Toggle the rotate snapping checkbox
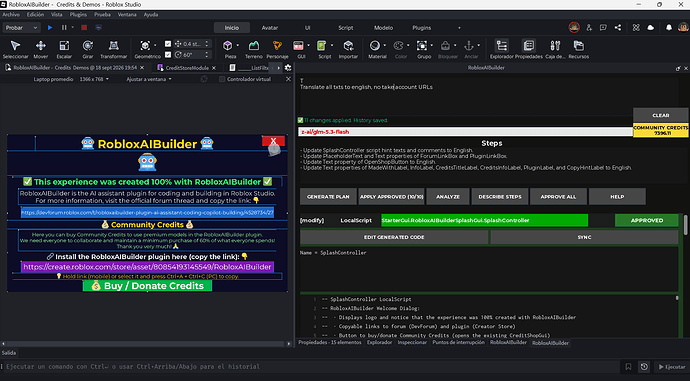The image size is (690, 381). click(168, 55)
